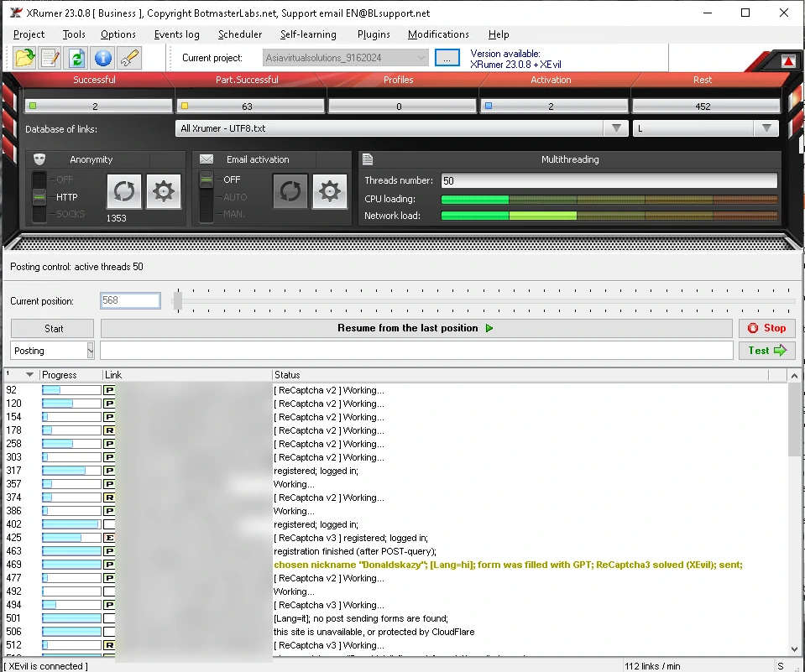The height and width of the screenshot is (672, 805).
Task: Click the Start button
Action: tap(52, 328)
